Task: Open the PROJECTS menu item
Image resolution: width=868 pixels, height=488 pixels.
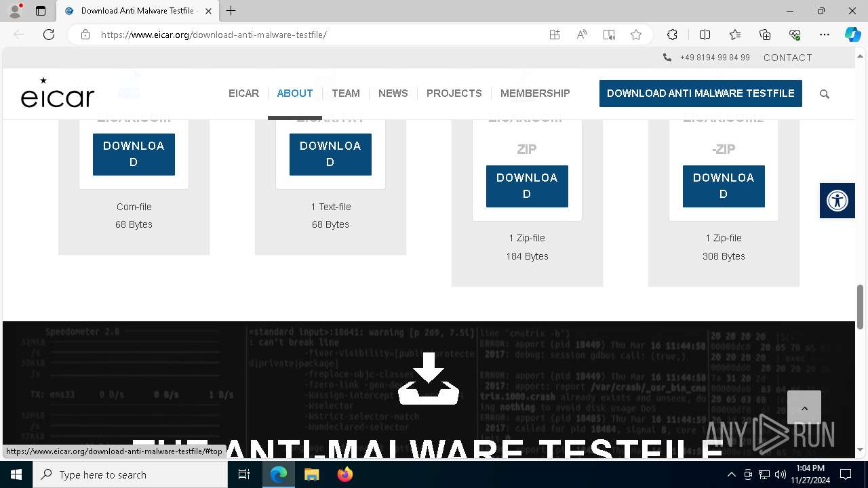Action: (x=454, y=94)
